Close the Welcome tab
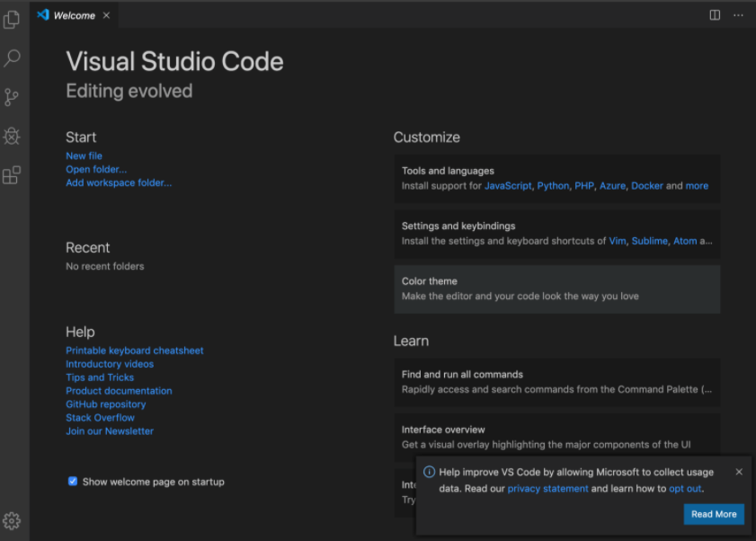Image resolution: width=756 pixels, height=541 pixels. pos(106,15)
